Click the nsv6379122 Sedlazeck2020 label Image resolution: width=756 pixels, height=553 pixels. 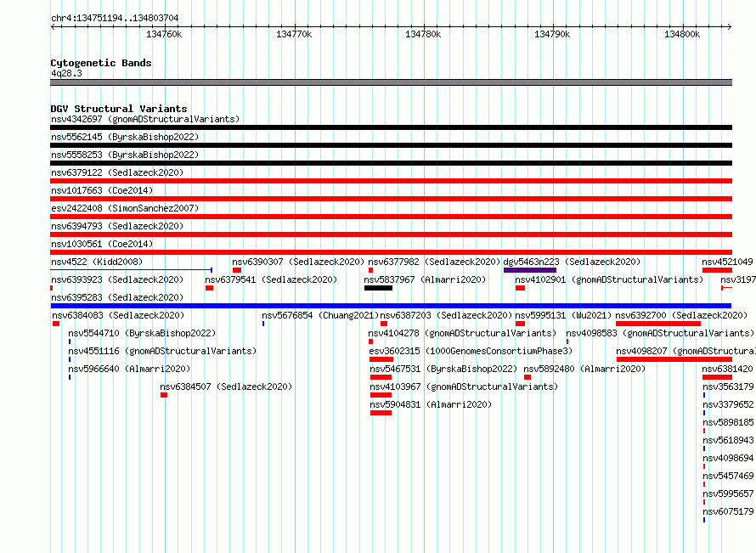pyautogui.click(x=117, y=172)
